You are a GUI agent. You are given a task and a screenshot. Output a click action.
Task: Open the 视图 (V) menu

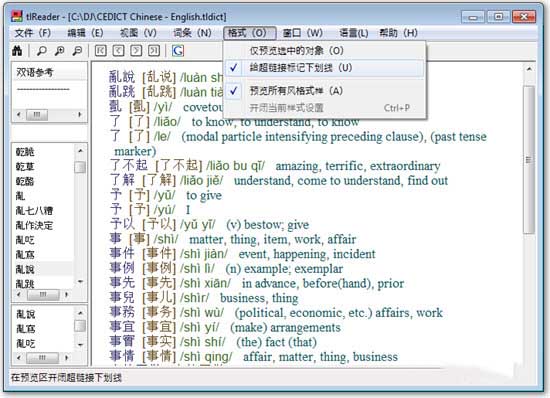(x=138, y=33)
